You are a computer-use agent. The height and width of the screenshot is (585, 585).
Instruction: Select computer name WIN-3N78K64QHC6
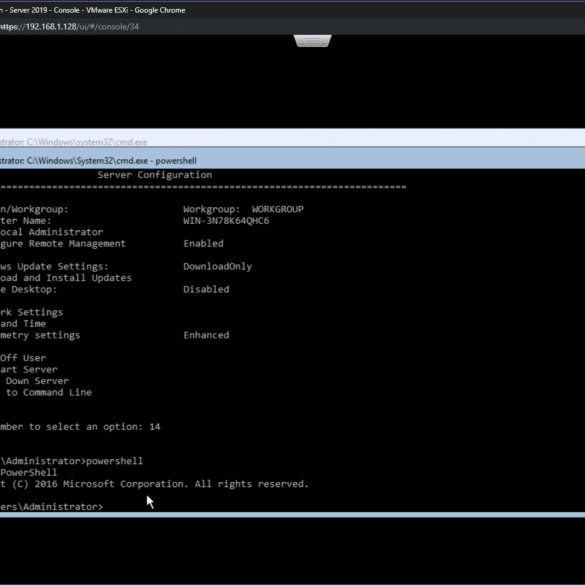pyautogui.click(x=226, y=221)
